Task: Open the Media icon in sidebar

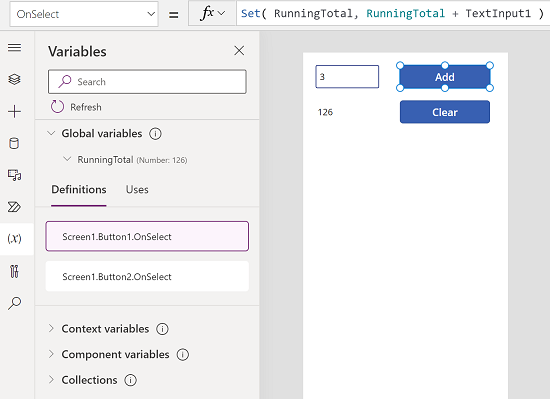Action: 14,175
